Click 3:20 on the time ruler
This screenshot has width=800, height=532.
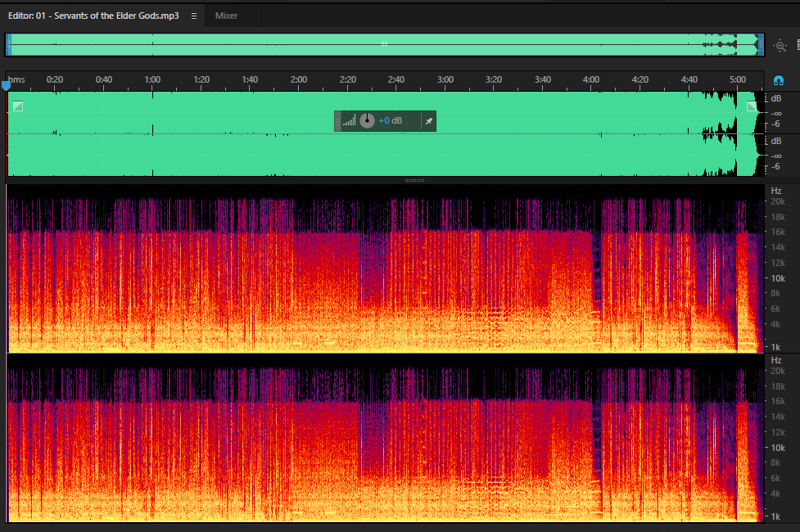click(x=494, y=79)
